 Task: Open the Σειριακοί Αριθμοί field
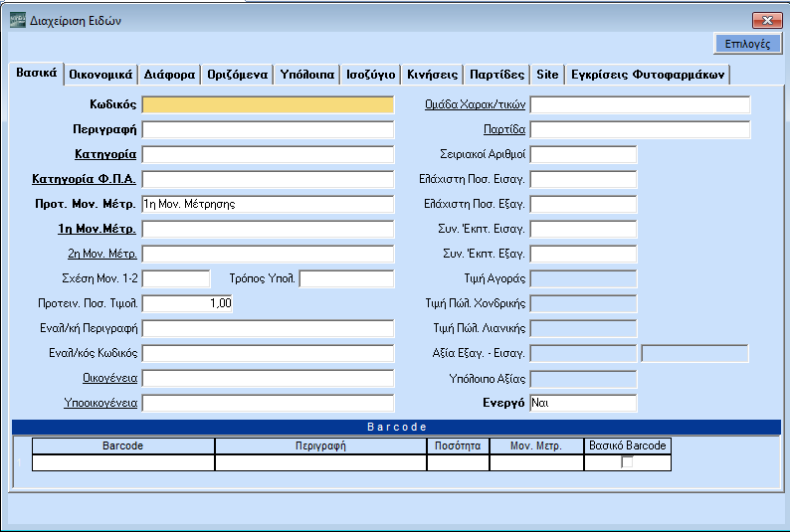583,154
